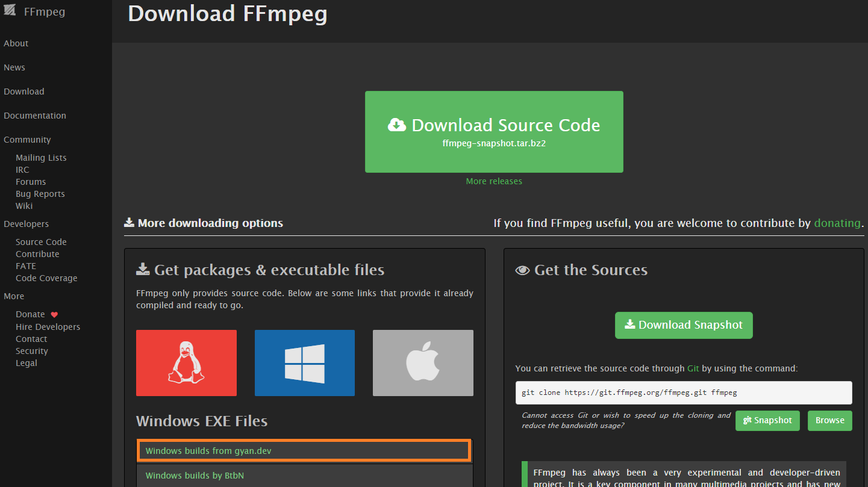Viewport: 868px width, 487px height.
Task: Open More section in sidebar
Action: click(x=14, y=296)
